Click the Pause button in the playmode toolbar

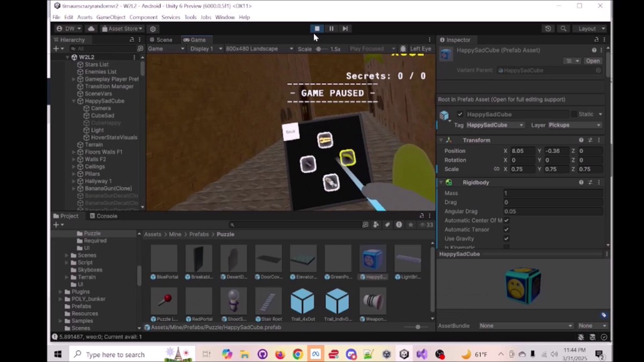pos(331,28)
